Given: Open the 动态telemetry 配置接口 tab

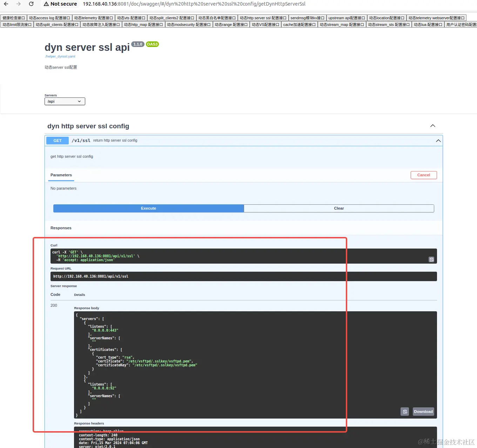Looking at the screenshot, I should click(x=94, y=18).
